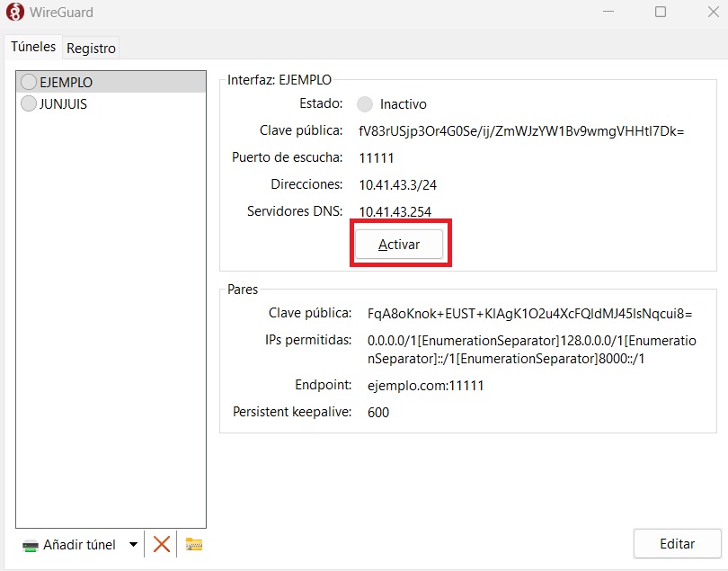Select the EJEMPLO tunnel in the list
Image resolution: width=728 pixels, height=571 pixels.
click(66, 82)
